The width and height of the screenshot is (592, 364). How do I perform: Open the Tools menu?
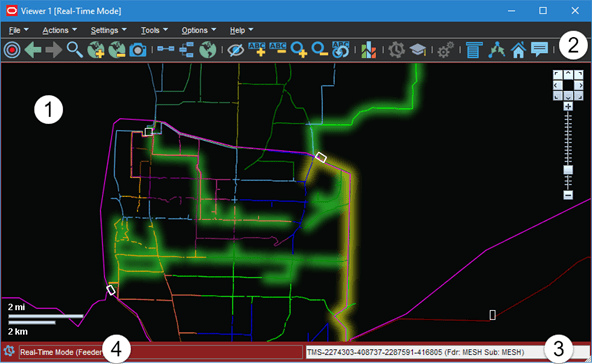tap(154, 30)
